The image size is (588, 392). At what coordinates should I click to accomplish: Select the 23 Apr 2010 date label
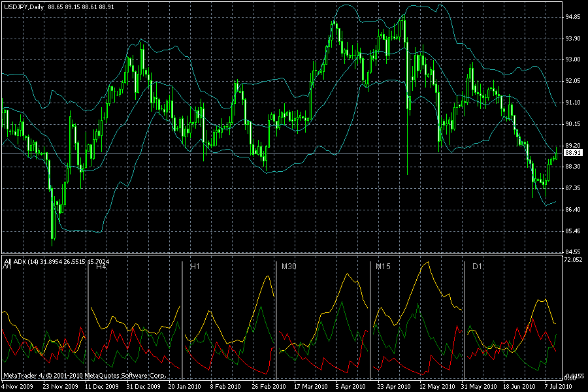point(394,386)
